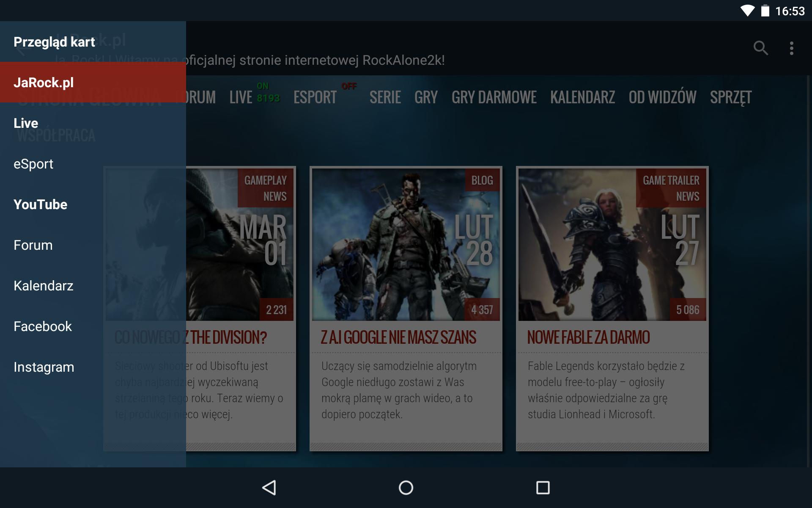
Task: Tap the 2 231 view counter
Action: (277, 310)
